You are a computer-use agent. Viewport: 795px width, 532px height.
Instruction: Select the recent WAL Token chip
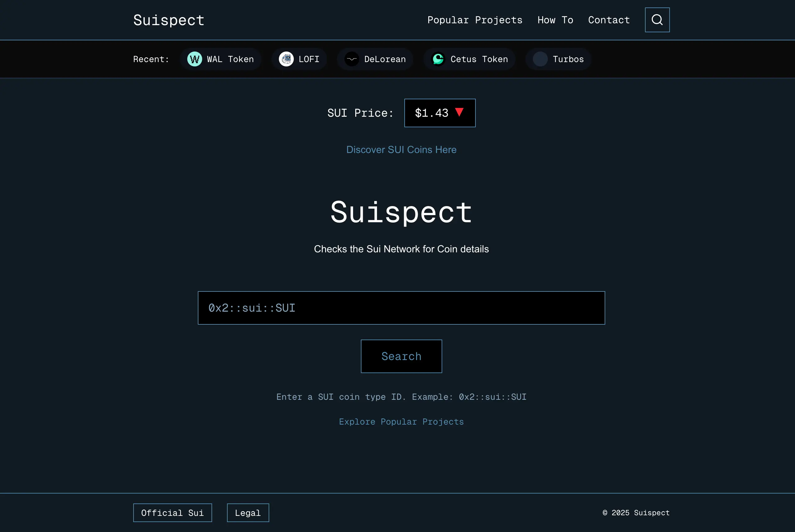221,59
